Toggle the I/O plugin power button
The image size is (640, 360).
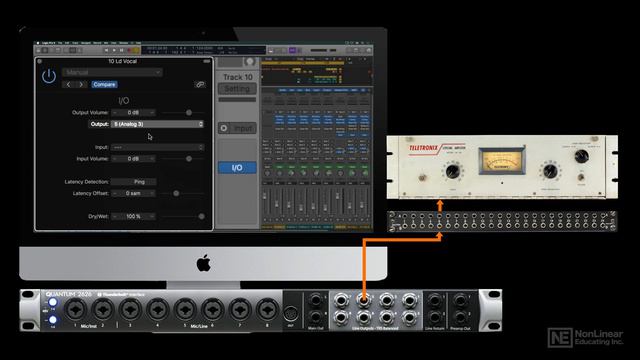pos(49,76)
